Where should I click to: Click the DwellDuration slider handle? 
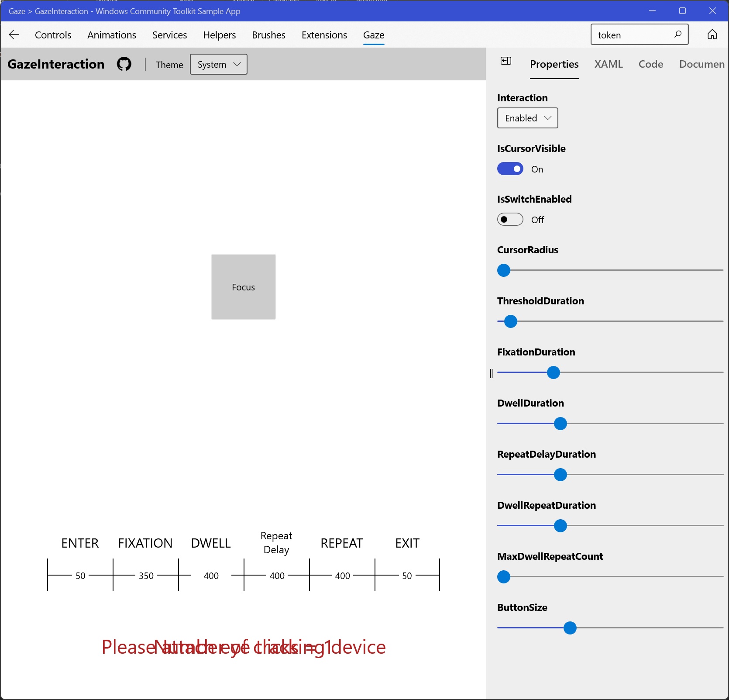561,424
